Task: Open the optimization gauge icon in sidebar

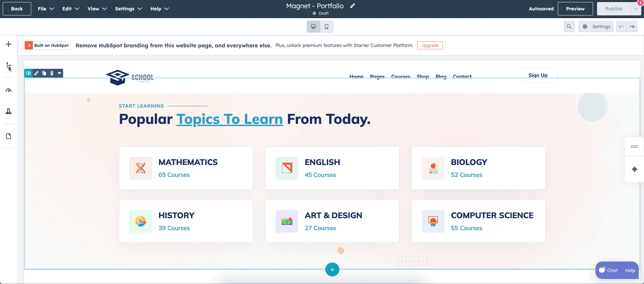Action: 9,90
